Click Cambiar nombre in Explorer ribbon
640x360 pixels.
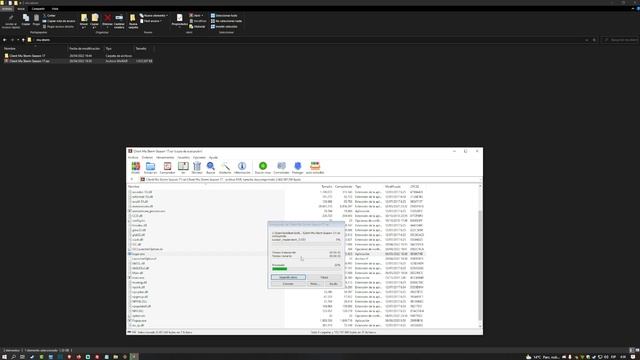(x=119, y=21)
